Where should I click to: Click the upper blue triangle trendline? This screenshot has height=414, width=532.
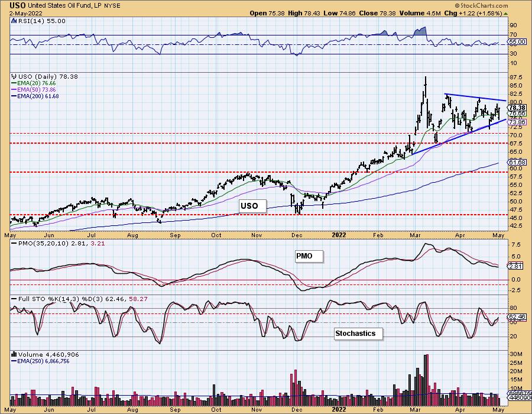pos(475,98)
